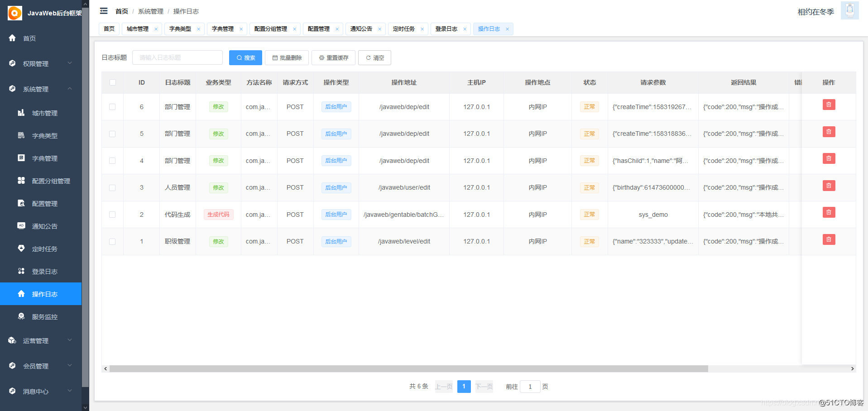Collapse the 系统管理 menu chevron
Image resolution: width=868 pixels, height=411 pixels.
pos(70,88)
